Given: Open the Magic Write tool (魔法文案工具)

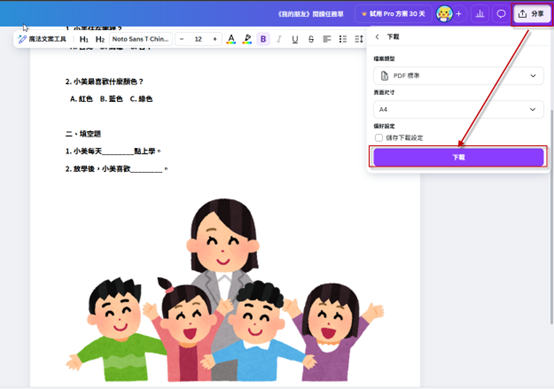Looking at the screenshot, I should 42,39.
